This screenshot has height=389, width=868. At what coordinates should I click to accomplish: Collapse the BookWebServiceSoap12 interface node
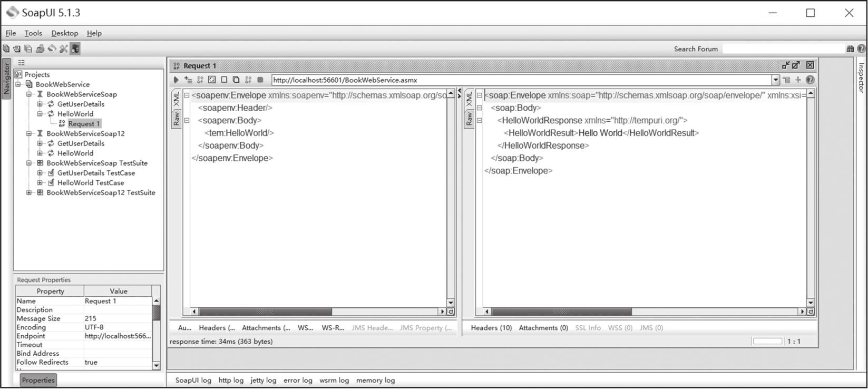[29, 134]
